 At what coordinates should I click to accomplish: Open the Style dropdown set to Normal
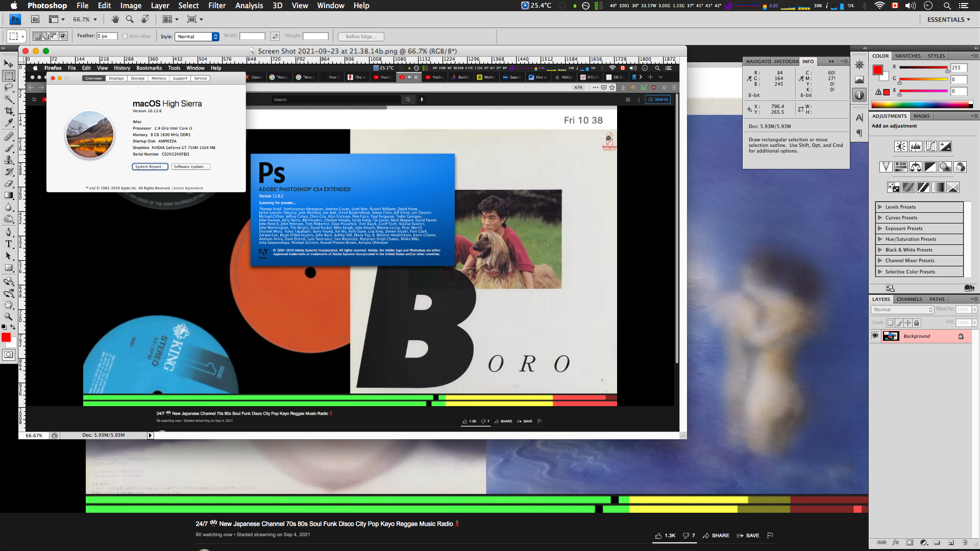pos(197,36)
